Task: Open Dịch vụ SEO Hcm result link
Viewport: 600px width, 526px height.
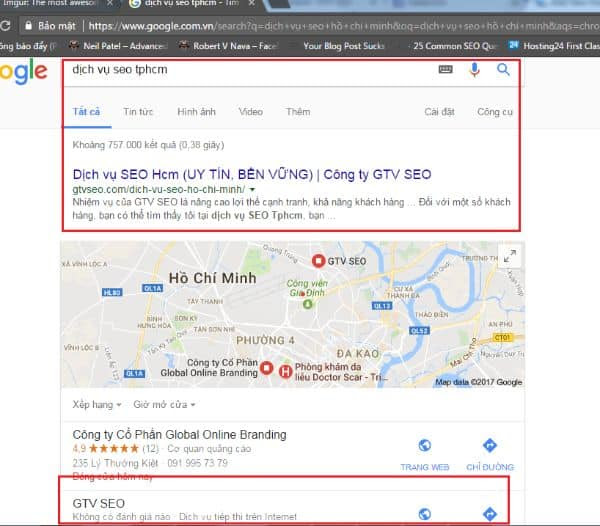Action: [252, 174]
